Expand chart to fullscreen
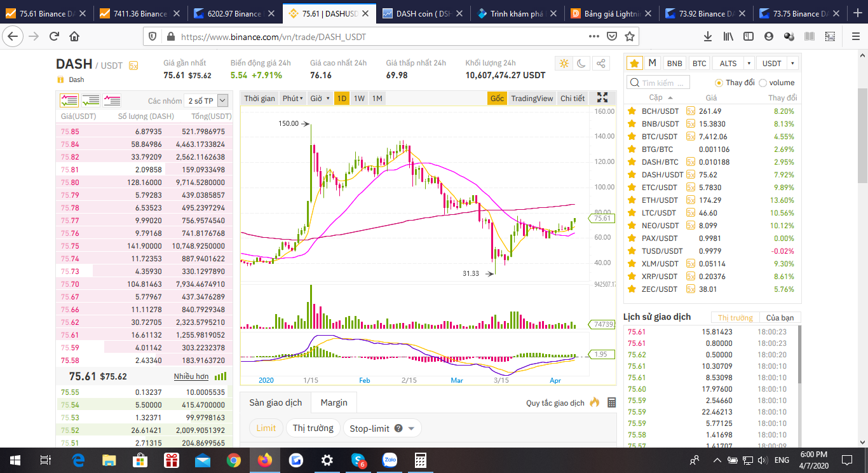The image size is (868, 473). pyautogui.click(x=602, y=98)
